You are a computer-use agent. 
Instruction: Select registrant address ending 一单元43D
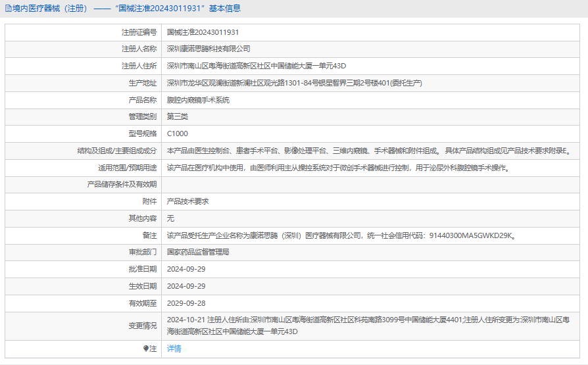click(x=257, y=66)
